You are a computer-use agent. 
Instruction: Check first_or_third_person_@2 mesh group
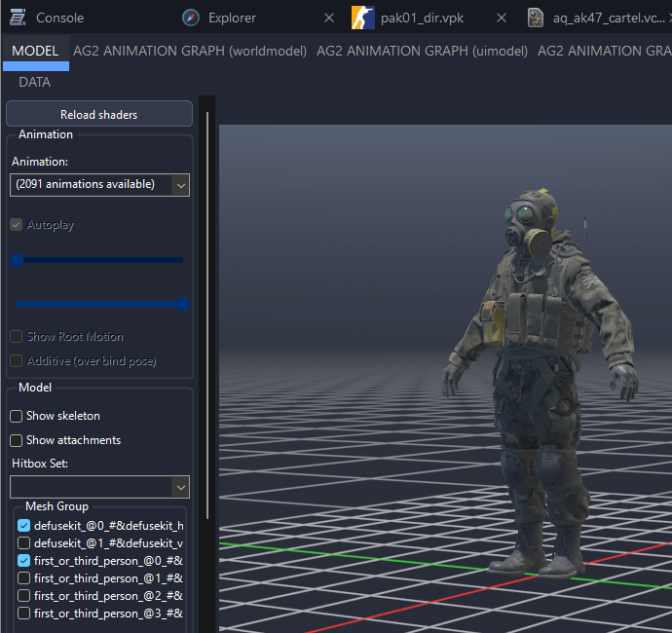pyautogui.click(x=24, y=596)
